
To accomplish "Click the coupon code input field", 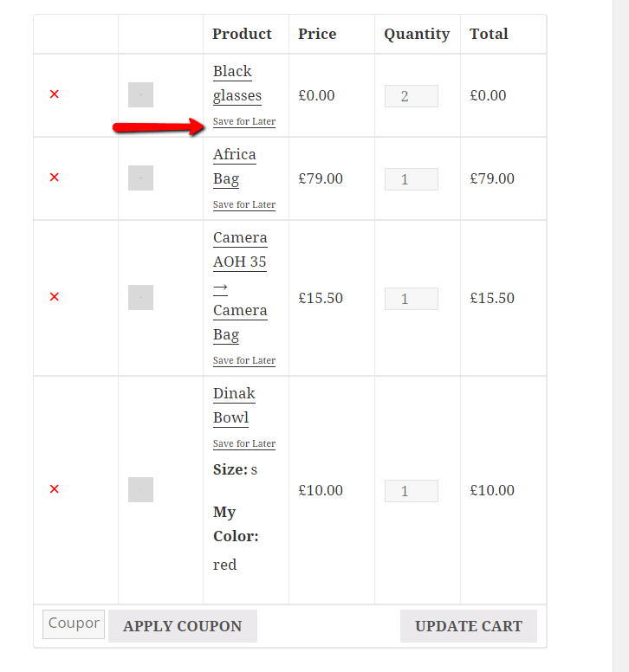I will coord(73,624).
